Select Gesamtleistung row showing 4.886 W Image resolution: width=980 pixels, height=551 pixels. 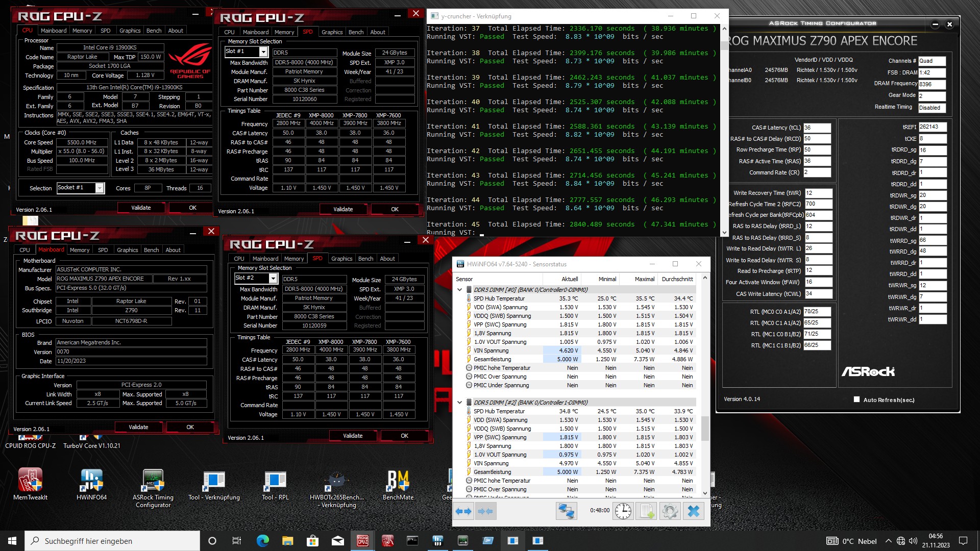577,359
